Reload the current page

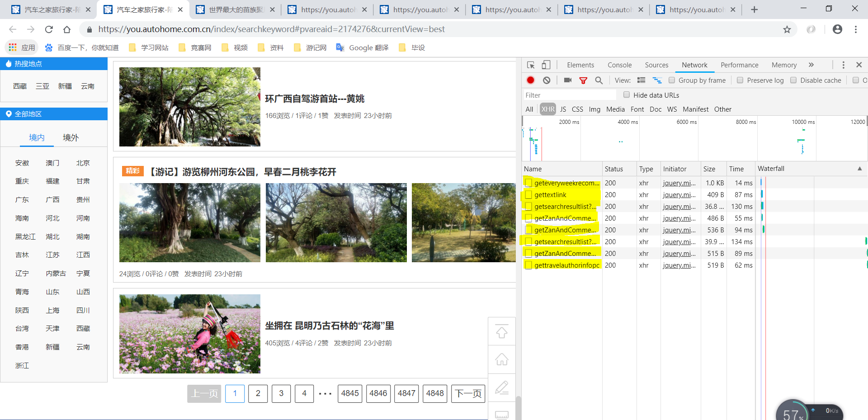pyautogui.click(x=49, y=29)
